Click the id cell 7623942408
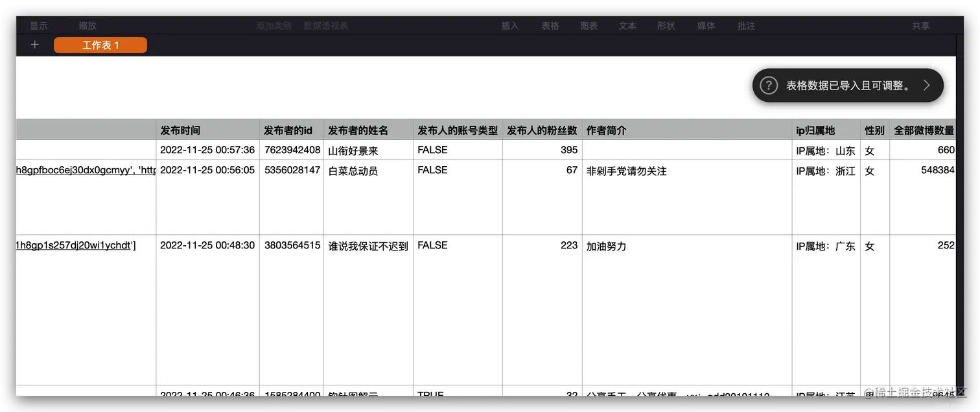Image resolution: width=980 pixels, height=412 pixels. tap(292, 150)
